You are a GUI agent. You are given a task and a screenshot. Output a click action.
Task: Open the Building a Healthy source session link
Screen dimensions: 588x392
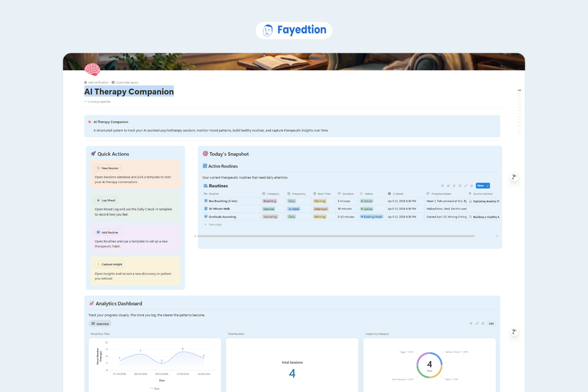click(x=484, y=217)
